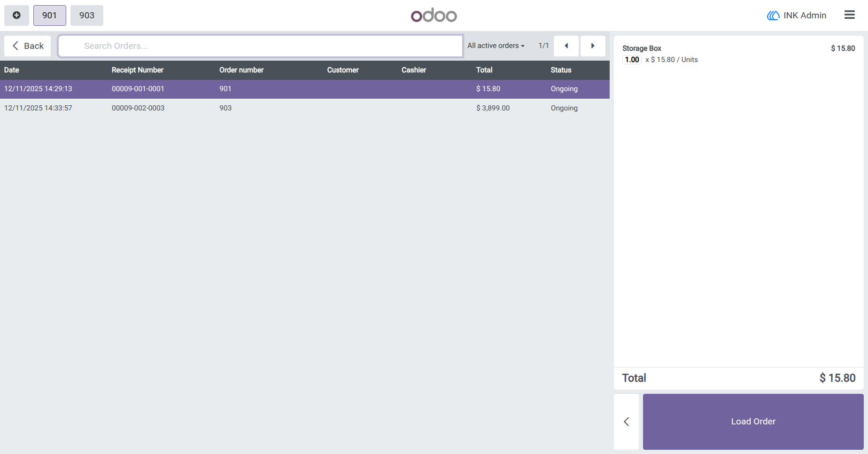
Task: Click the order Total $ 15.80 summary
Action: point(738,378)
